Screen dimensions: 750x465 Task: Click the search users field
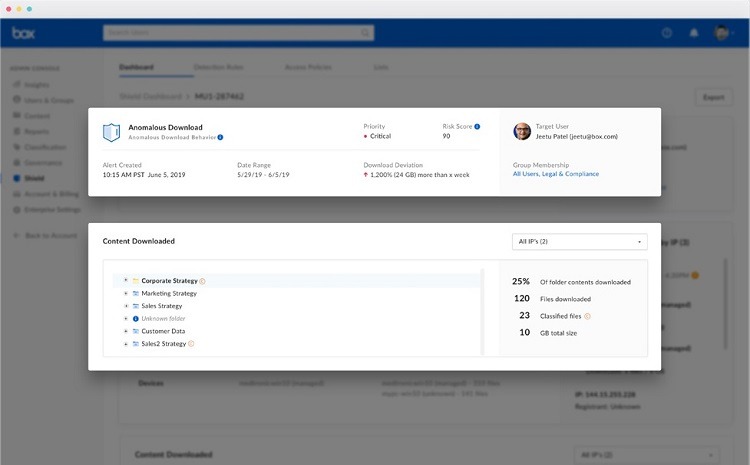point(238,33)
